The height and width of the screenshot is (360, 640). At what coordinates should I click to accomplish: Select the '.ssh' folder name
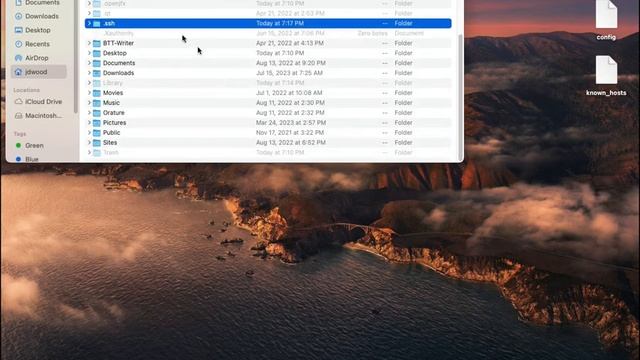coord(109,23)
